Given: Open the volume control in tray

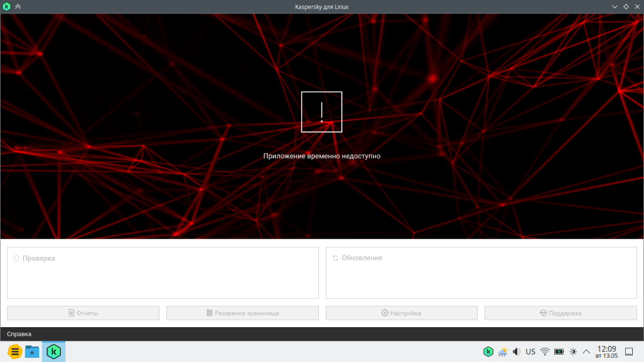Looking at the screenshot, I should [x=516, y=352].
